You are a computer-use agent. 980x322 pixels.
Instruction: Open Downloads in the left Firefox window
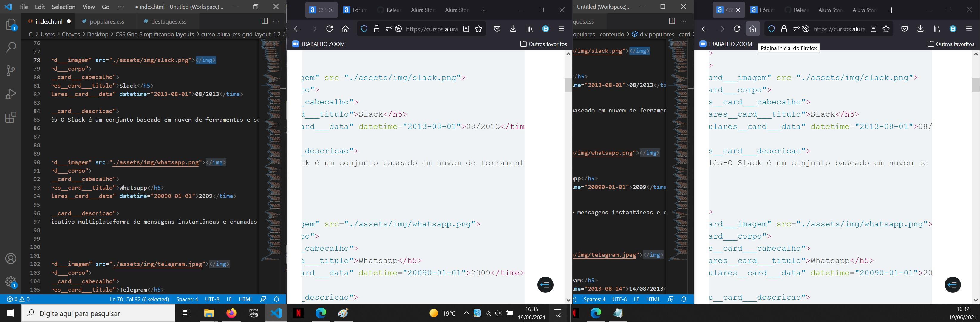513,29
